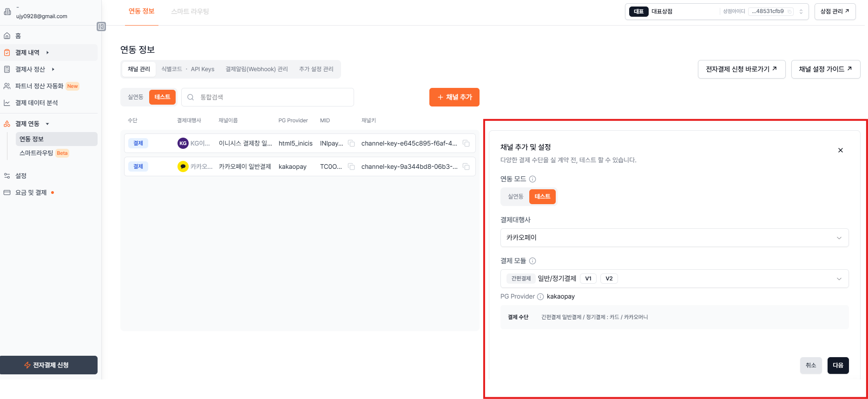Click the PG Provider info icon
This screenshot has height=399, width=868.
(540, 297)
